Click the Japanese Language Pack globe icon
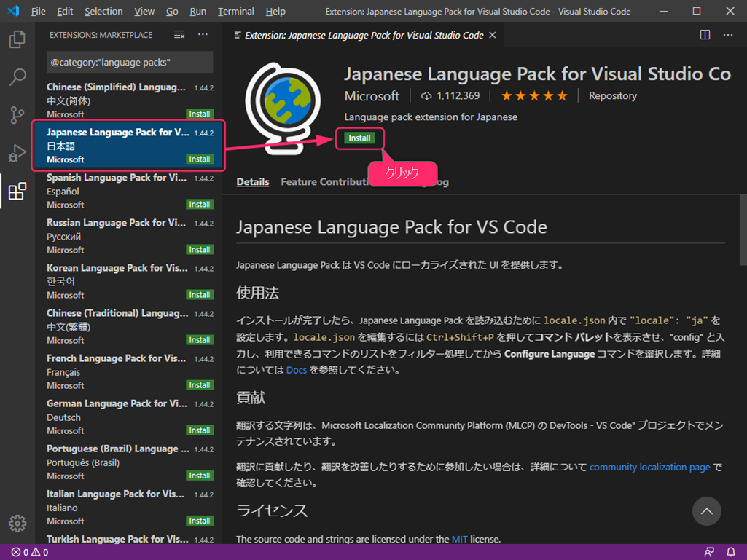The image size is (747, 560). pos(283,109)
